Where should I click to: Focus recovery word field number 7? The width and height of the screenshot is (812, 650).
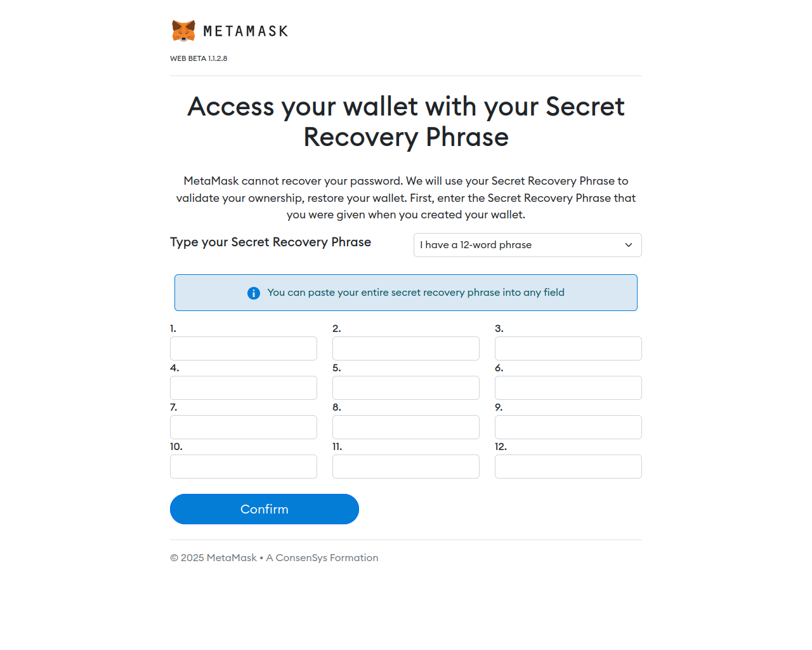244,427
